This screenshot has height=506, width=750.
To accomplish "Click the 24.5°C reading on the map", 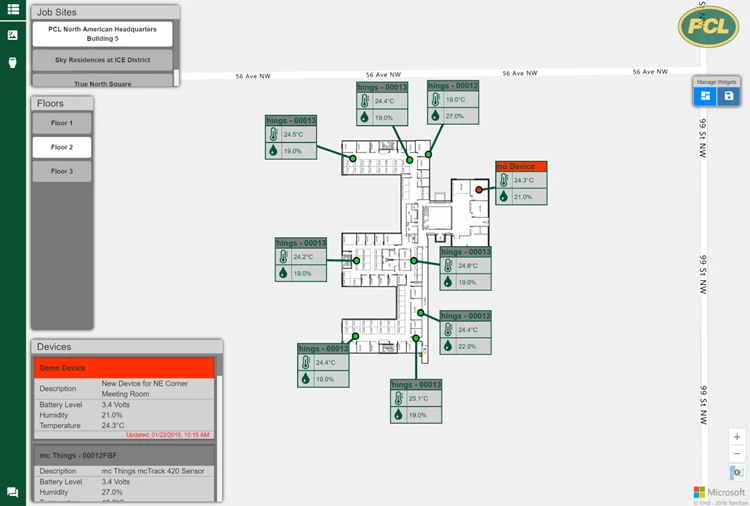I will click(x=293, y=134).
